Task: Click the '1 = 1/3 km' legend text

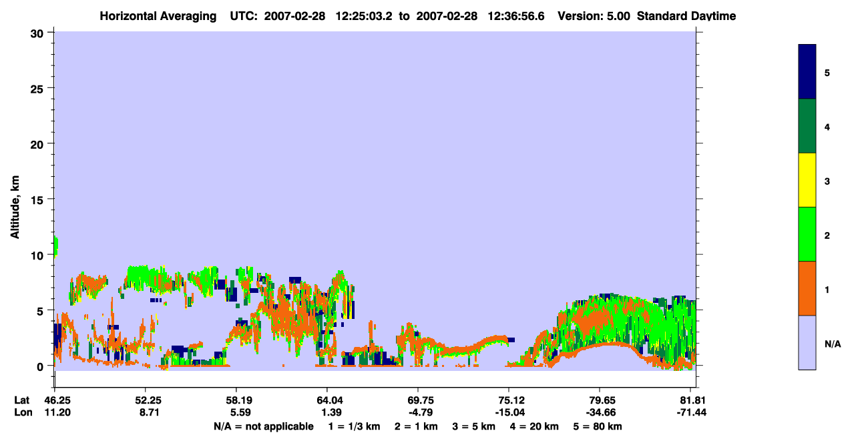Action: pos(355,426)
